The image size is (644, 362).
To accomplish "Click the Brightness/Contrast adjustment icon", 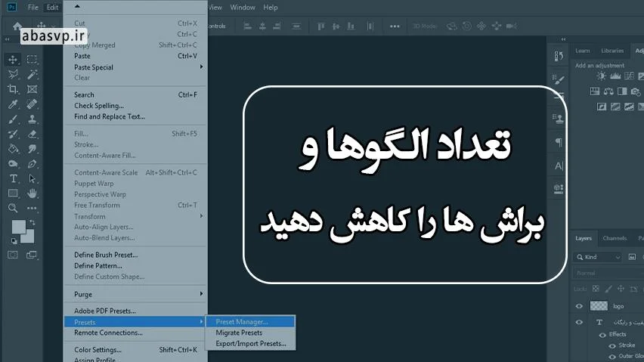I will point(601,76).
